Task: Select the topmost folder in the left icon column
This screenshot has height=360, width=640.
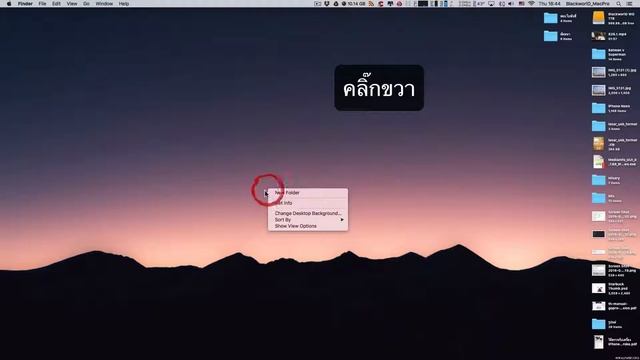Action: pyautogui.click(x=550, y=18)
